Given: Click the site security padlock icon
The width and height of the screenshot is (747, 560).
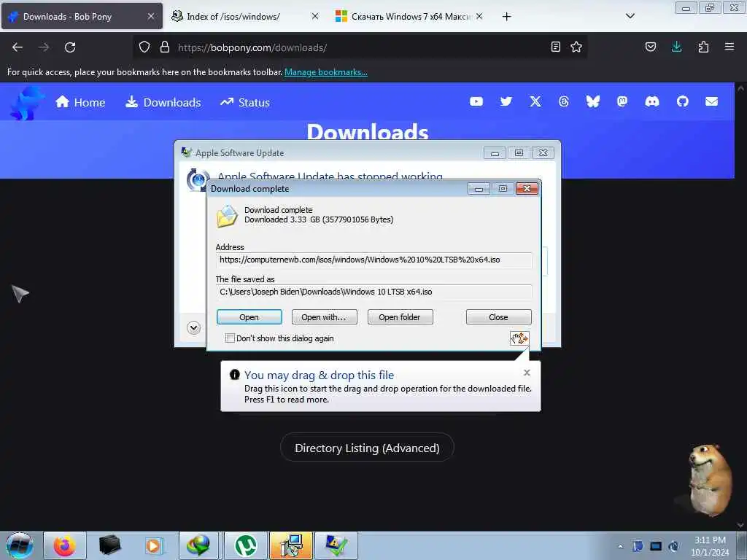Looking at the screenshot, I should coord(165,47).
